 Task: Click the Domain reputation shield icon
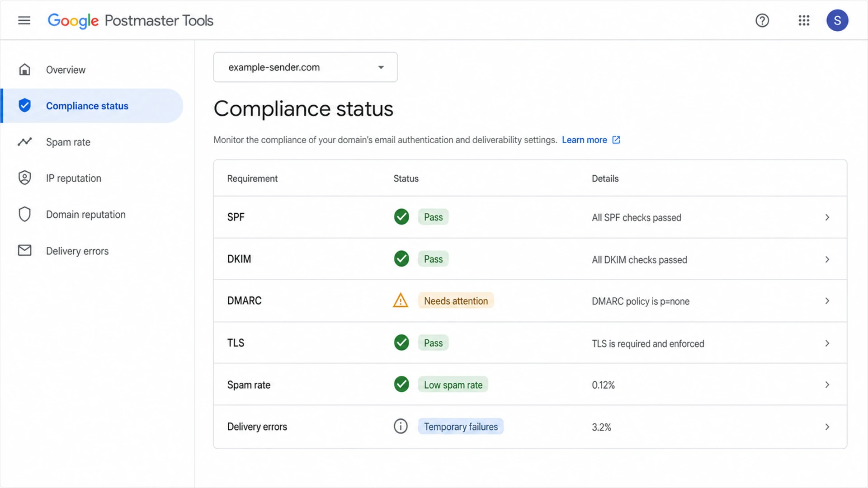[24, 214]
